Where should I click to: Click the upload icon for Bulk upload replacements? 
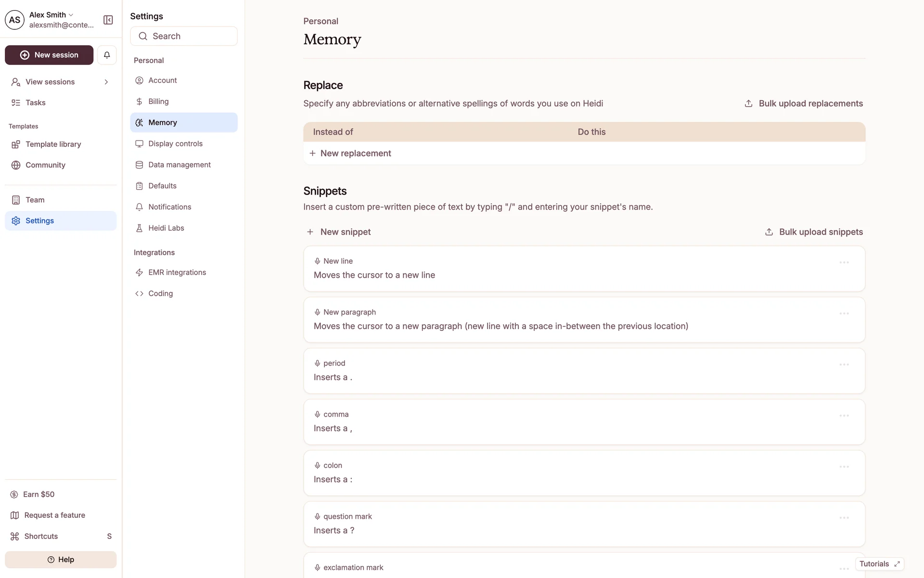[x=748, y=104]
